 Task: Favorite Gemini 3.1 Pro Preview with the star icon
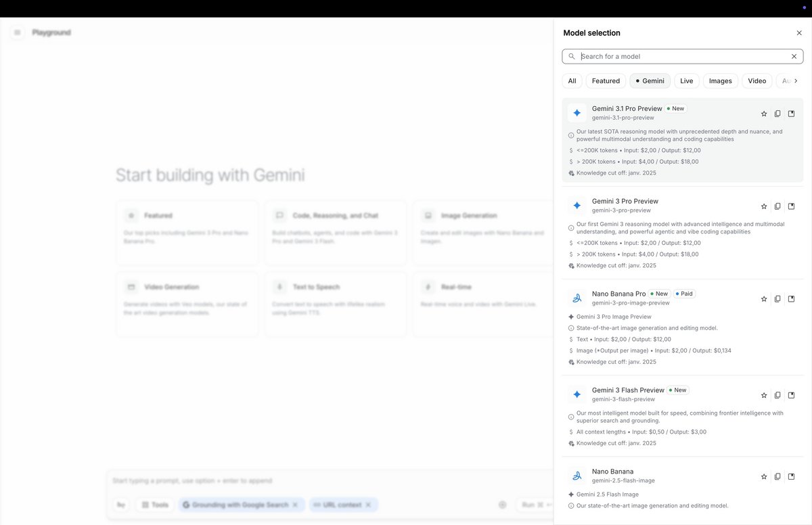pyautogui.click(x=764, y=113)
